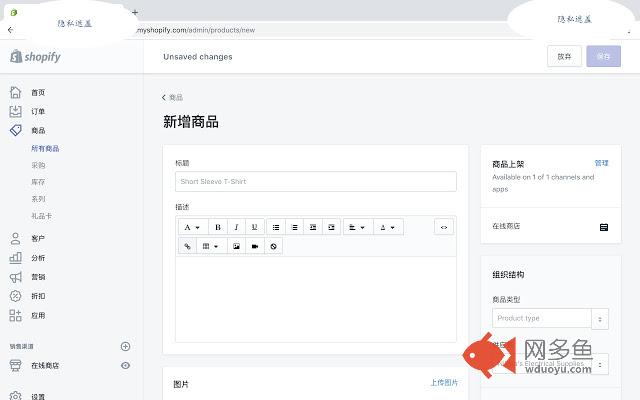640x400 pixels.
Task: Go back to 商品 breadcrumb link
Action: [x=172, y=98]
